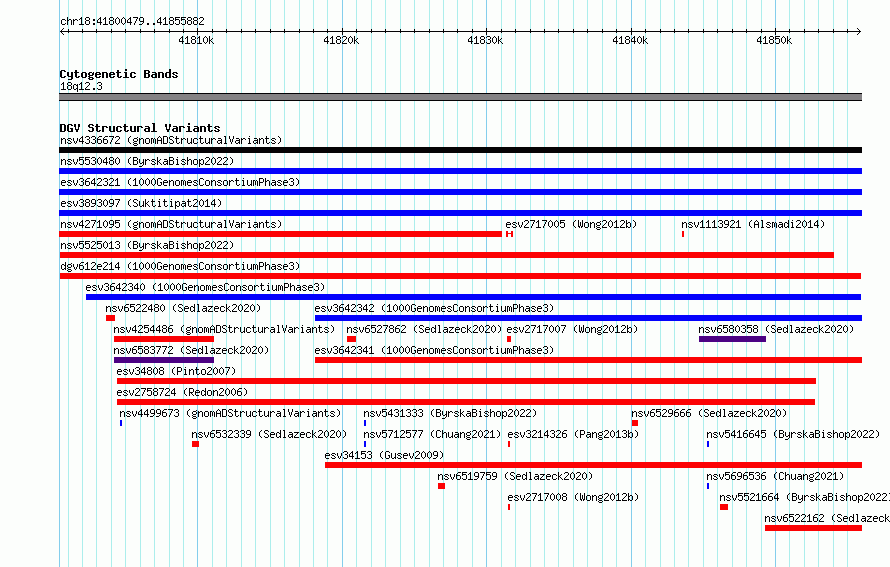
Task: Open nsv5525013 (ByrskaBishop2022) variant label
Action: coord(147,245)
